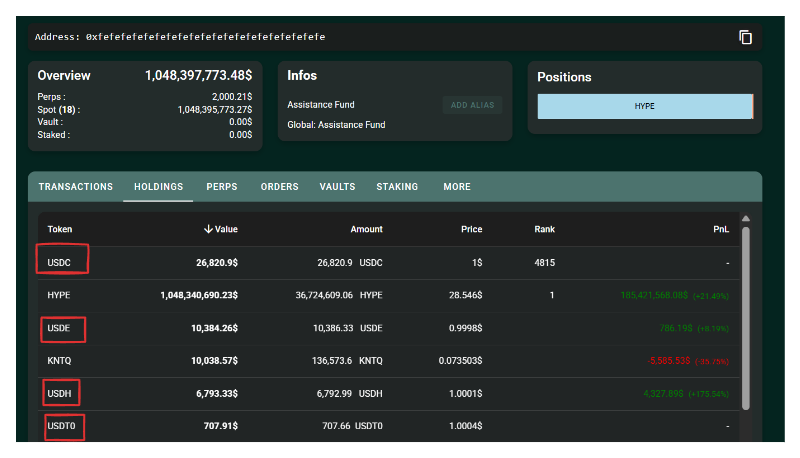This screenshot has height=458, width=800.
Task: Sort by the Price column header
Action: point(471,229)
